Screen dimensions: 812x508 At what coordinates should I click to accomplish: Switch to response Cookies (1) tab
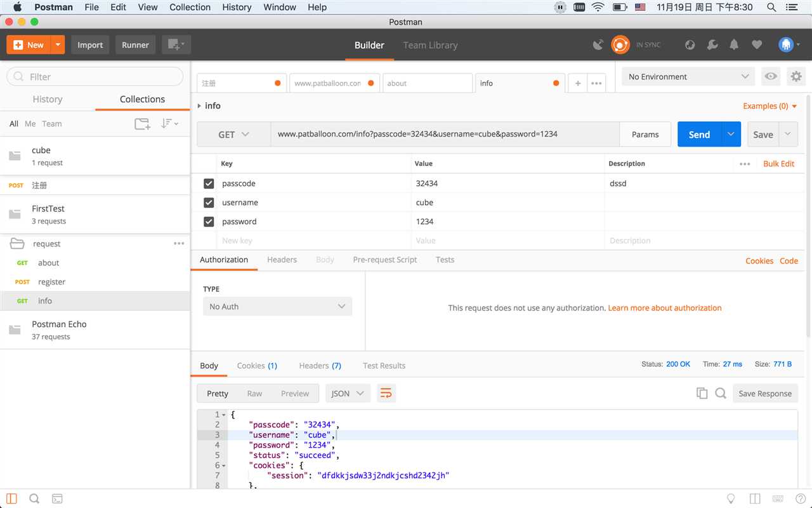coord(257,366)
